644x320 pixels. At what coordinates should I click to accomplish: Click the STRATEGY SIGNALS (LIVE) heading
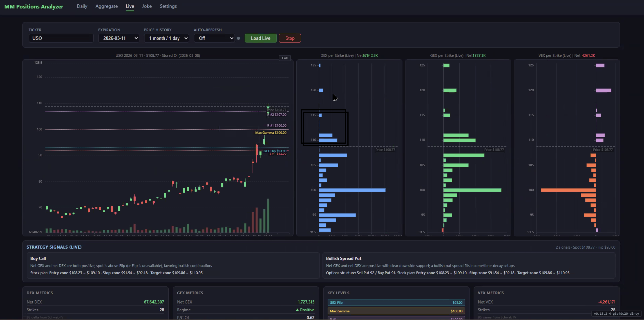[54, 247]
